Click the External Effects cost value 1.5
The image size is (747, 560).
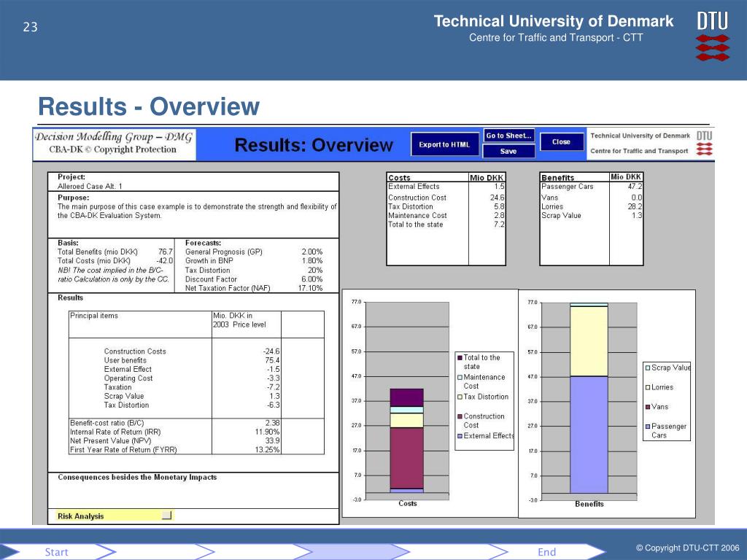coord(499,186)
